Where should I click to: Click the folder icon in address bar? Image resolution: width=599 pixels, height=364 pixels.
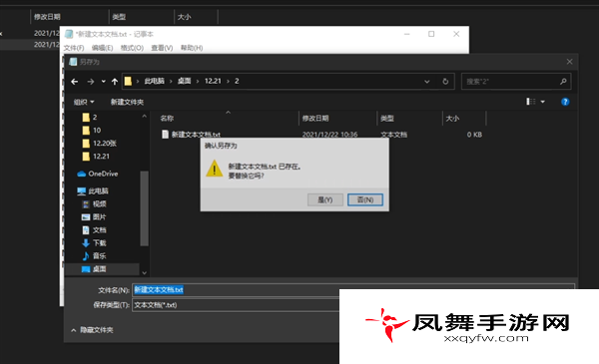coord(128,81)
